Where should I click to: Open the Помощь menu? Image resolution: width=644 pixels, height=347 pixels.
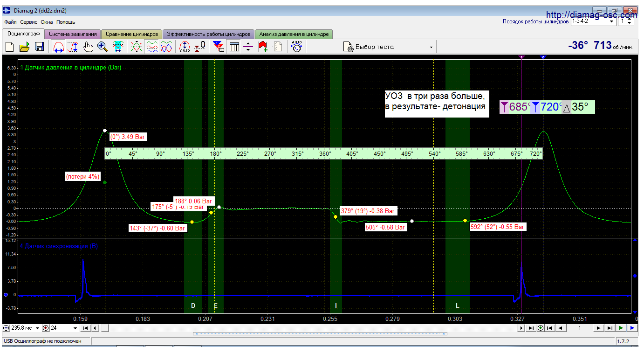[x=66, y=22]
